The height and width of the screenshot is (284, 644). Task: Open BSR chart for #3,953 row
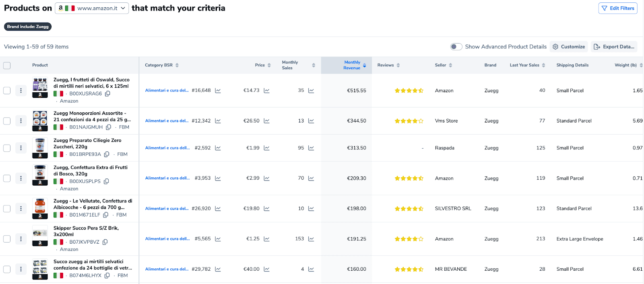coord(218,178)
